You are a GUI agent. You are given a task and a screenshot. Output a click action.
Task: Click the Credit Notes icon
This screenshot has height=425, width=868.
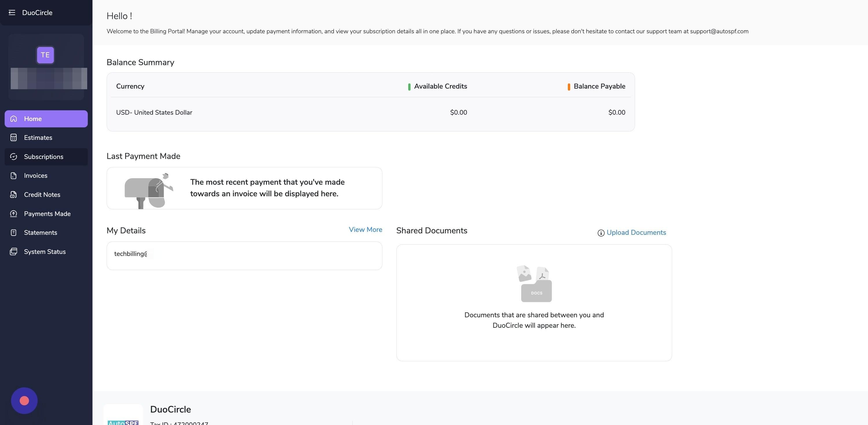point(14,195)
